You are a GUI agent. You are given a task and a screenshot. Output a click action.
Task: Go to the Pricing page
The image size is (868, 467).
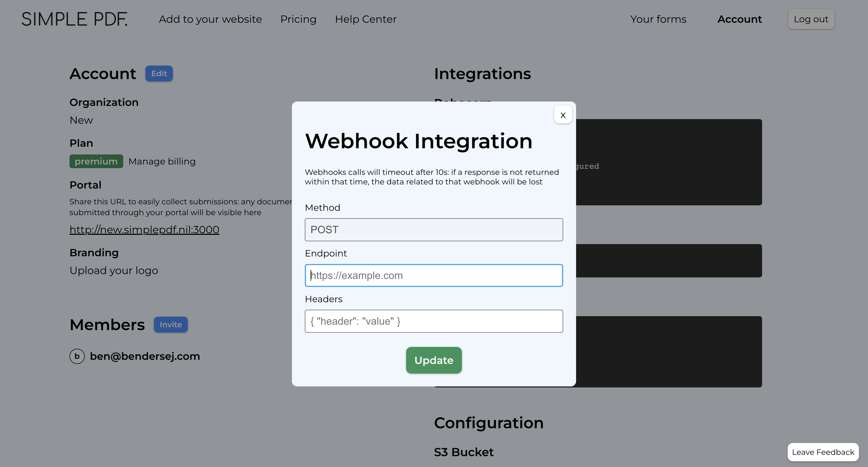298,19
